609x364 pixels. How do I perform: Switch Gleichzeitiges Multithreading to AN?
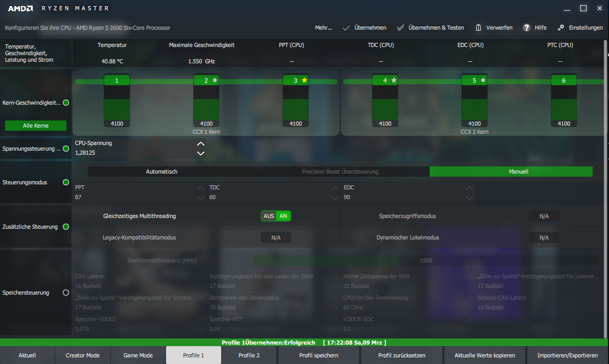pos(284,216)
